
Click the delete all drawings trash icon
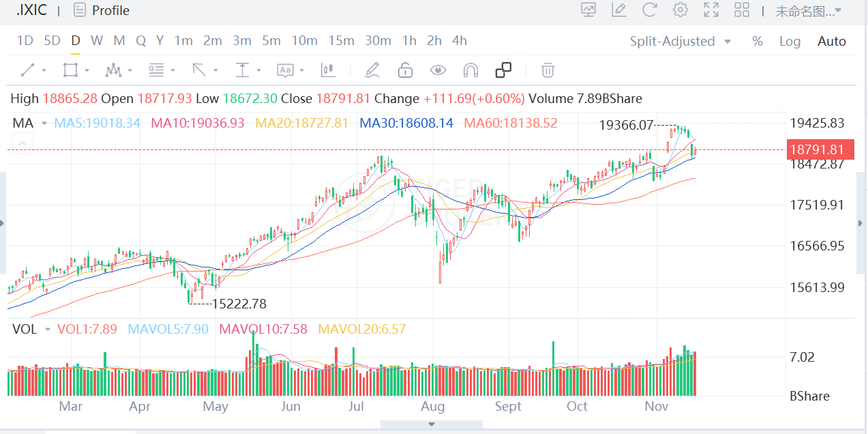pyautogui.click(x=548, y=70)
